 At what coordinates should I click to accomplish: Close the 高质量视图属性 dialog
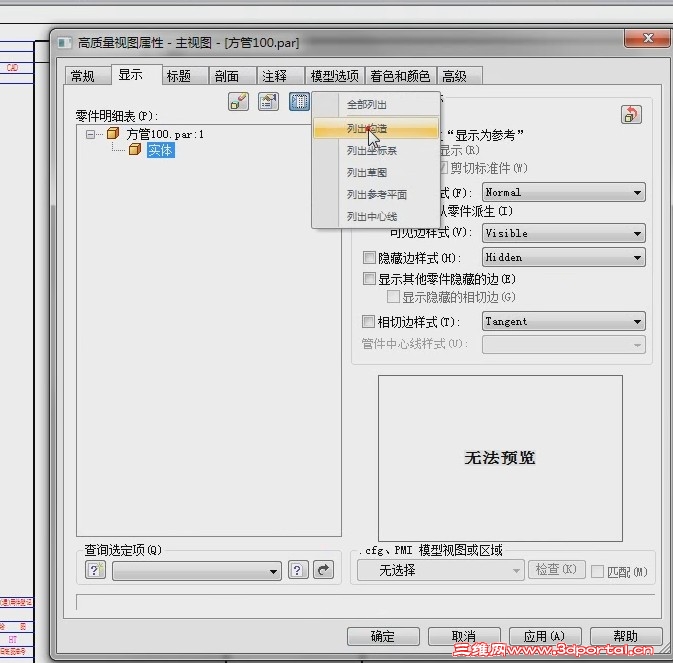coord(648,39)
